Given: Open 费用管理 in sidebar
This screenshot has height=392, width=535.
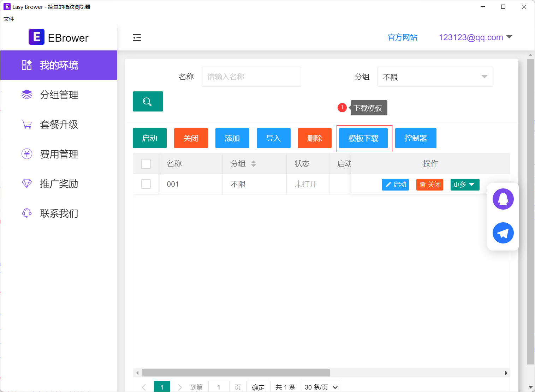Looking at the screenshot, I should pos(59,154).
